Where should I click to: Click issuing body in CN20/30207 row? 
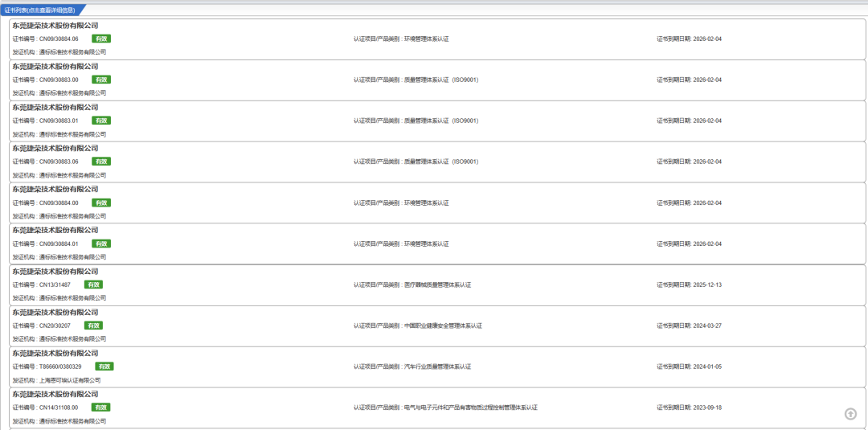coord(72,339)
